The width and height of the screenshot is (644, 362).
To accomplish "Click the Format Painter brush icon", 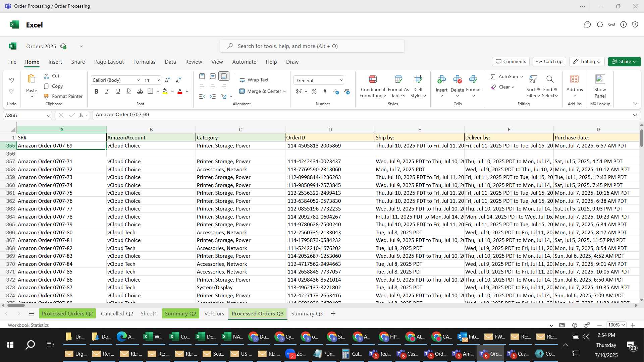I will coord(46,96).
